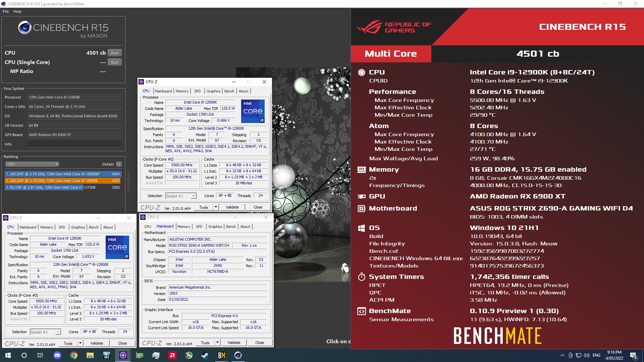Open Tools dropdown arrow in Mainboard CPU-Z
The image size is (644, 362).
point(217,343)
